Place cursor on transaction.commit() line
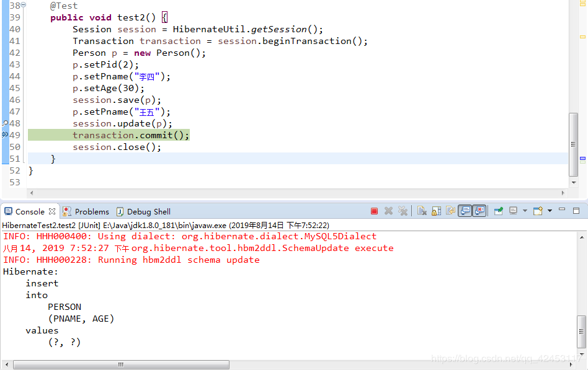Screen dimensions: 588x370 131,135
